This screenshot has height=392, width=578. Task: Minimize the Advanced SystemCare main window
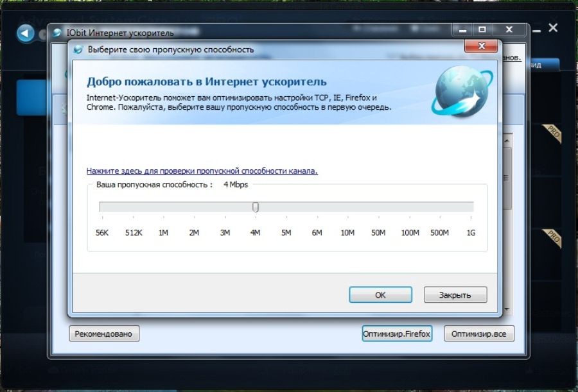537,31
